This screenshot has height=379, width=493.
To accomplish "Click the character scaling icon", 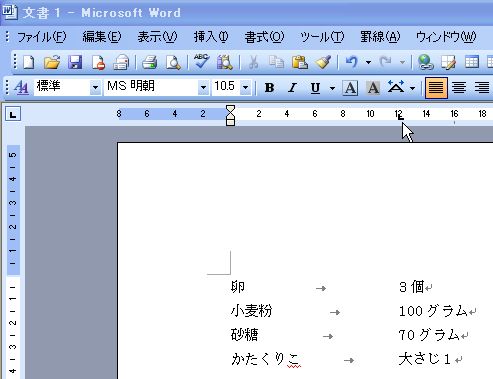I will 396,87.
